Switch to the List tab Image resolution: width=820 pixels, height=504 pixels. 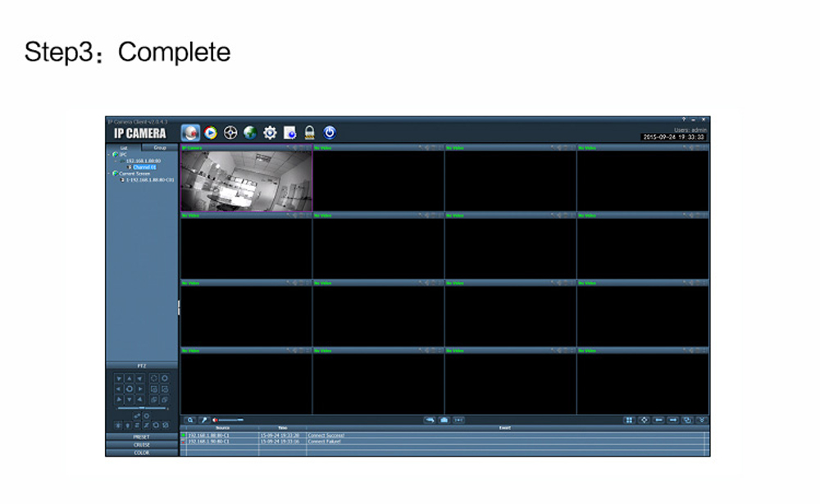click(124, 148)
